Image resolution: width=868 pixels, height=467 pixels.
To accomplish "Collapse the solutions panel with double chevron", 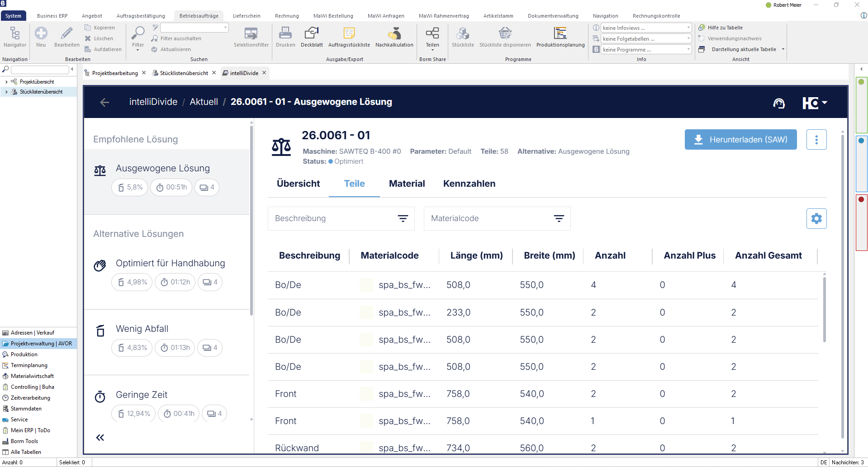I will pos(100,438).
